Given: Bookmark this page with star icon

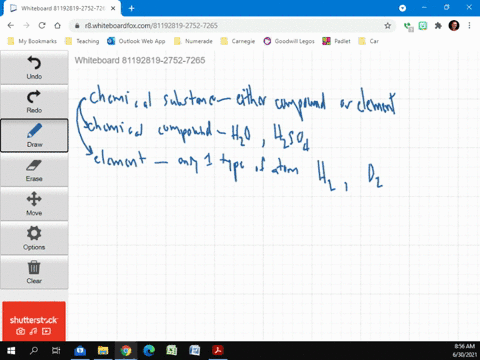Looking at the screenshot, I should 387,26.
